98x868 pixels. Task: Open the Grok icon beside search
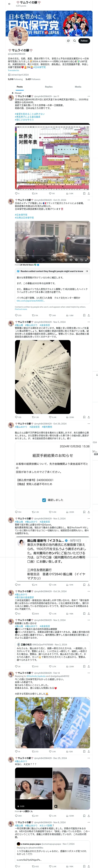[x=68, y=41]
